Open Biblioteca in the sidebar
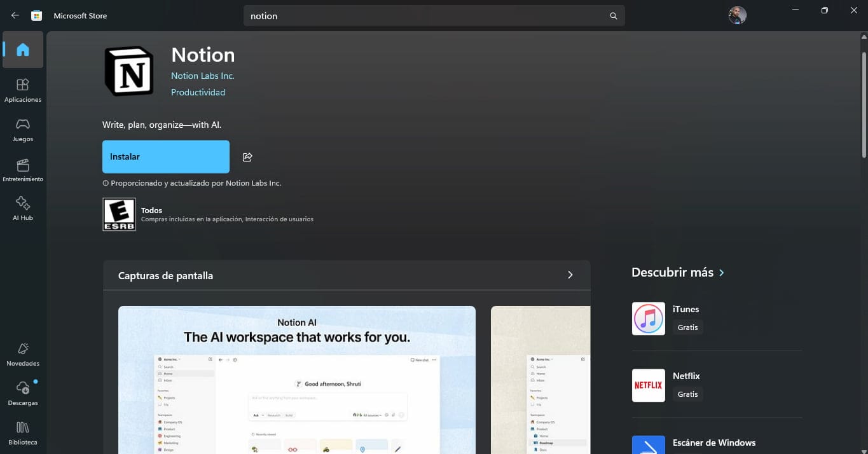The image size is (868, 454). point(23,433)
